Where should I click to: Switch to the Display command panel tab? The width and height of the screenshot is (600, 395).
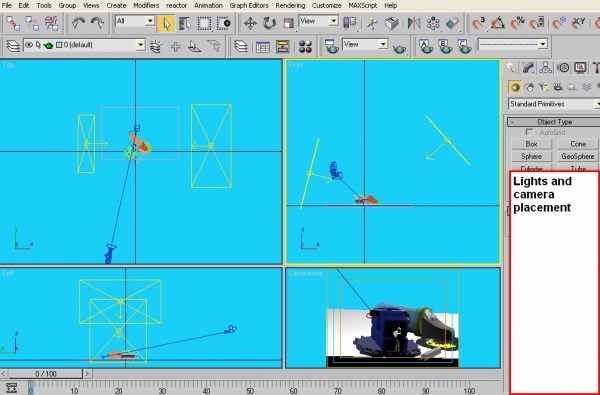pyautogui.click(x=580, y=68)
